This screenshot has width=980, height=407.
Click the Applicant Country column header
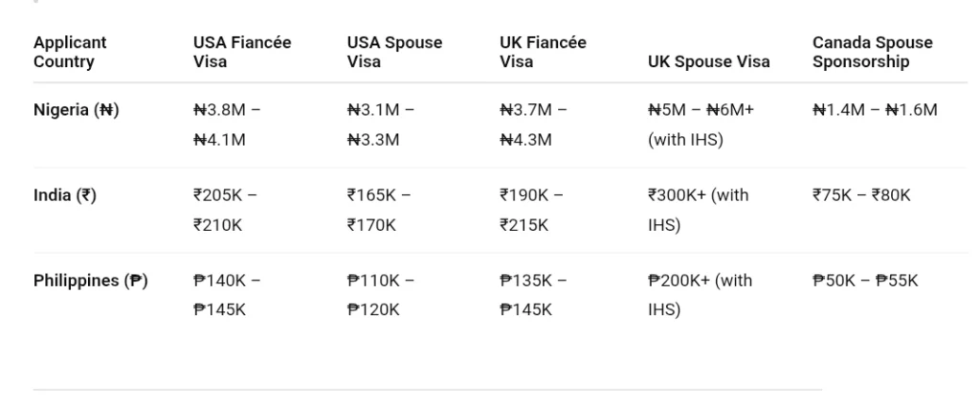coord(70,52)
